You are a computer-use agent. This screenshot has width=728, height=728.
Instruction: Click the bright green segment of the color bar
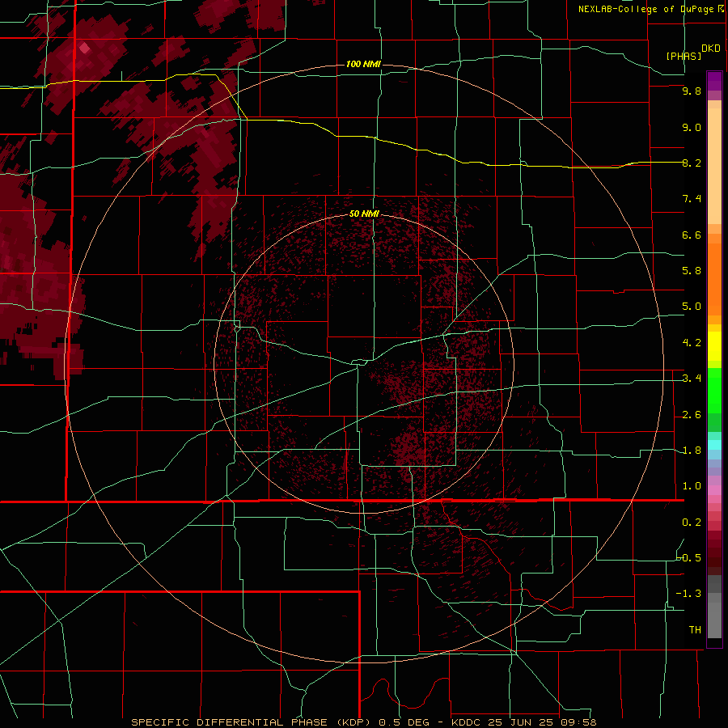pyautogui.click(x=714, y=390)
